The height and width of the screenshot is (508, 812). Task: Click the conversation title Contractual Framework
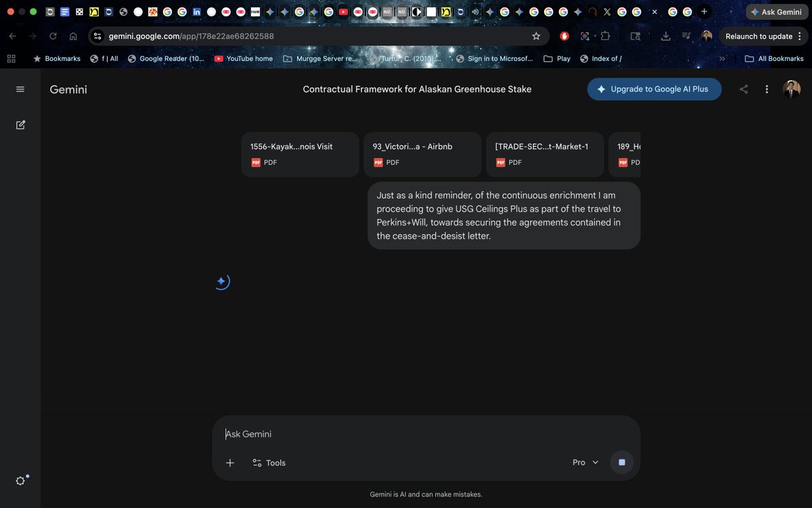[x=417, y=89]
